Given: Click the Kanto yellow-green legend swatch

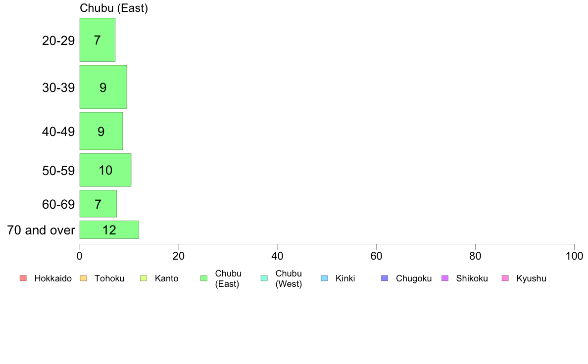Looking at the screenshot, I should click(x=144, y=278).
